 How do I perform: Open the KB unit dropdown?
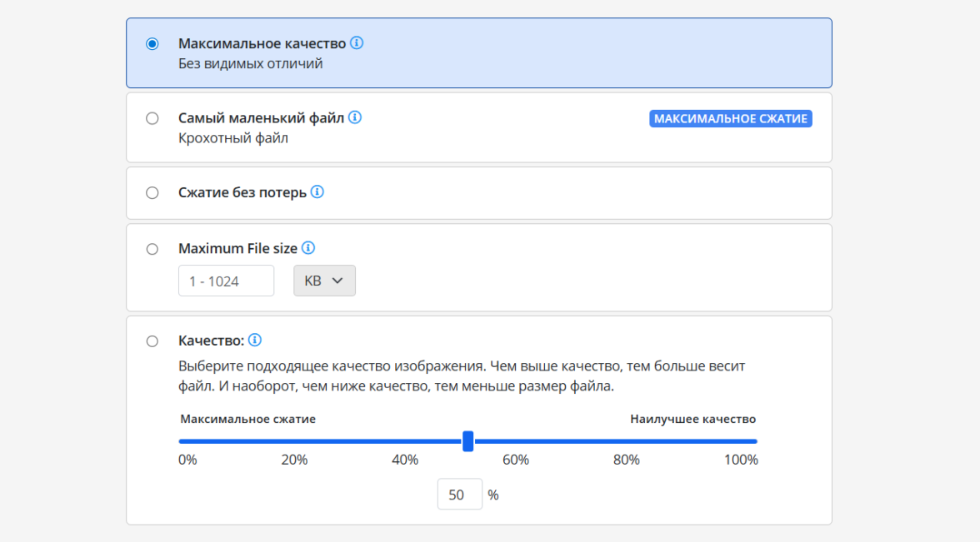click(324, 281)
